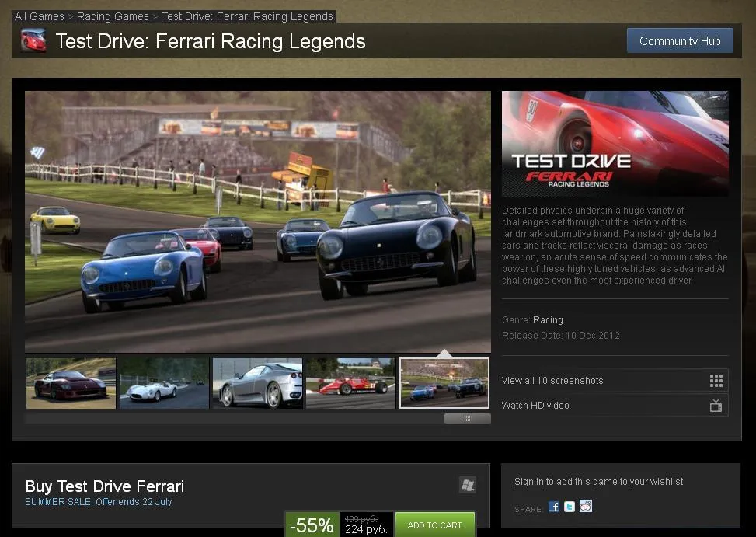Viewport: 756px width, 537px height.
Task: Open the main racing screenshot
Action: click(x=258, y=221)
